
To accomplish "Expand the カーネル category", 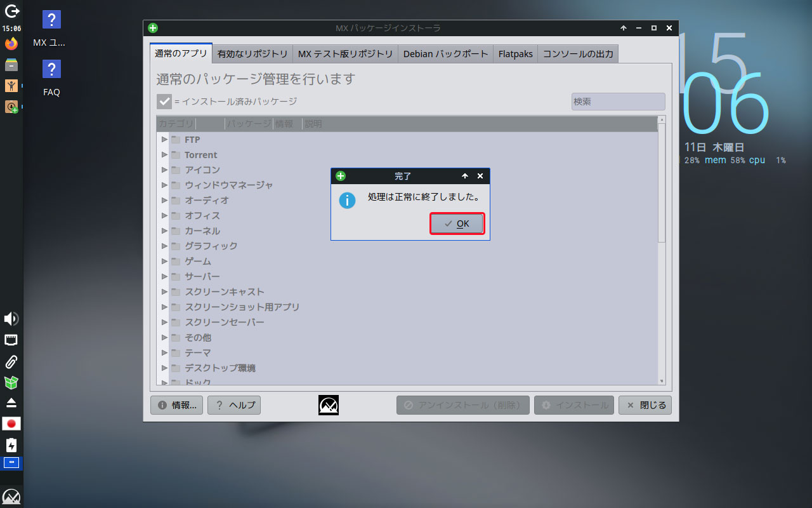I will (x=164, y=231).
